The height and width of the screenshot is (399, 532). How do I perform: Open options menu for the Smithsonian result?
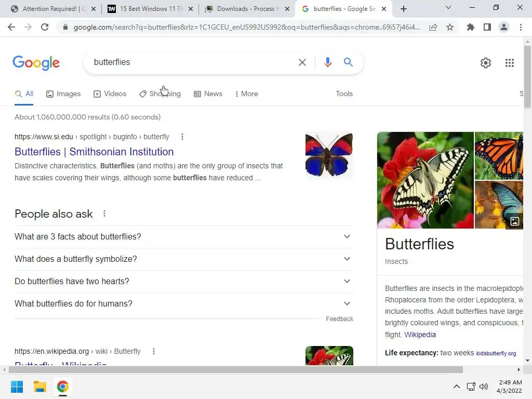[182, 137]
